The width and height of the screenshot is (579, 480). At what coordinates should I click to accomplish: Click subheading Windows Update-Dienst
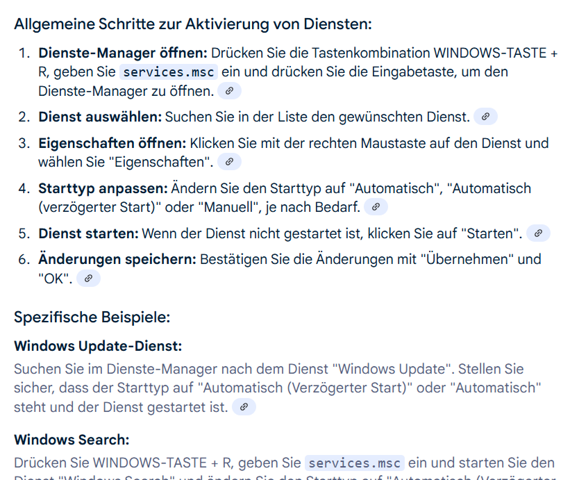click(x=98, y=346)
